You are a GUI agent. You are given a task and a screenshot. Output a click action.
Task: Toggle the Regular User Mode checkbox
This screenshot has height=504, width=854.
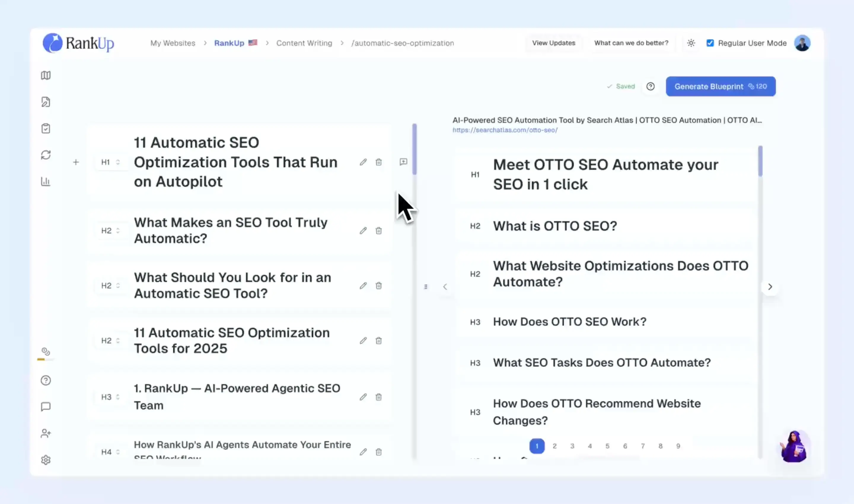(x=710, y=43)
